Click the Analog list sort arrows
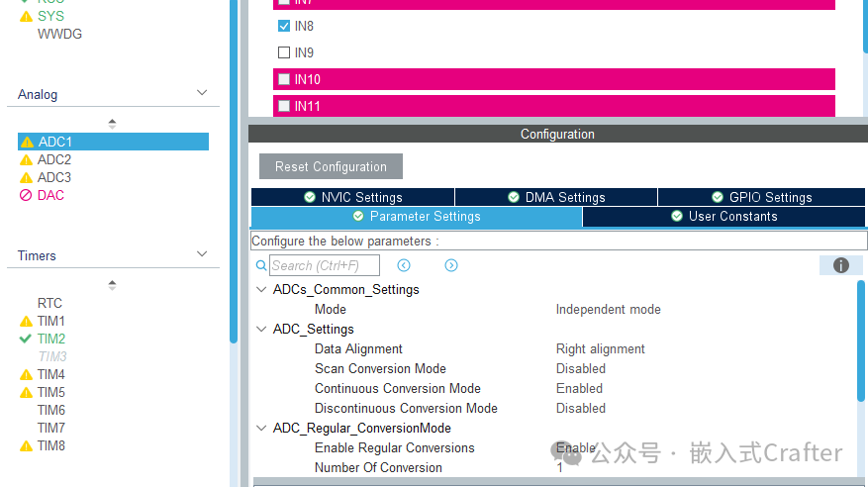868x487 pixels. 113,124
